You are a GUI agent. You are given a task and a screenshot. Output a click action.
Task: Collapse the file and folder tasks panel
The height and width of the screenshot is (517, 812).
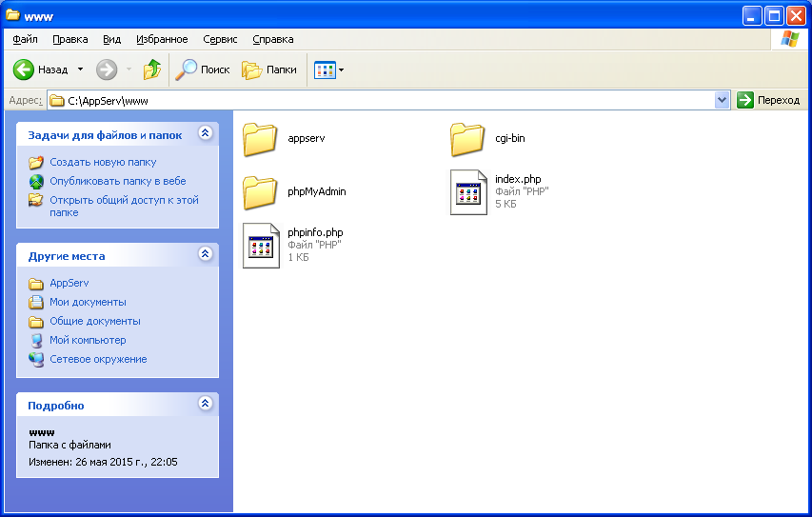205,133
